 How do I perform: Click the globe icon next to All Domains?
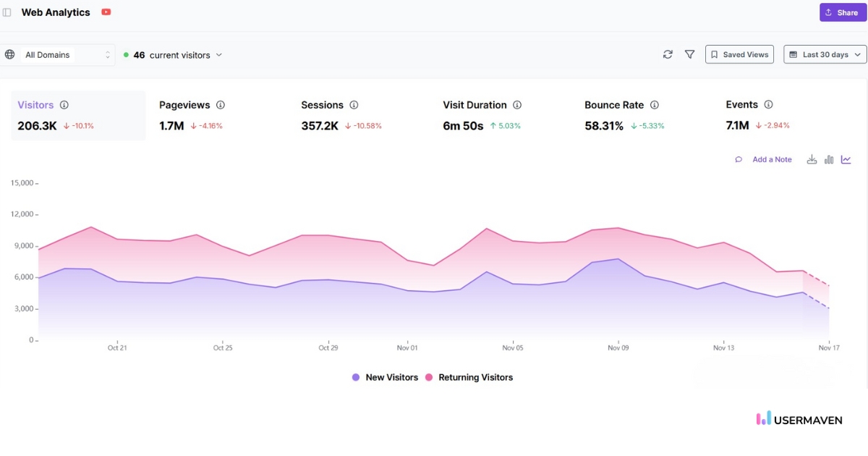10,54
